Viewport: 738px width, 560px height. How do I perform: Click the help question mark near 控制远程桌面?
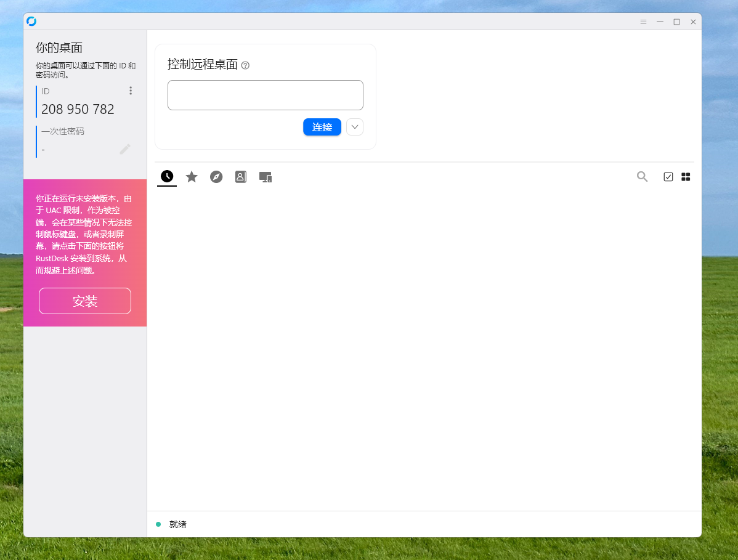tap(245, 65)
